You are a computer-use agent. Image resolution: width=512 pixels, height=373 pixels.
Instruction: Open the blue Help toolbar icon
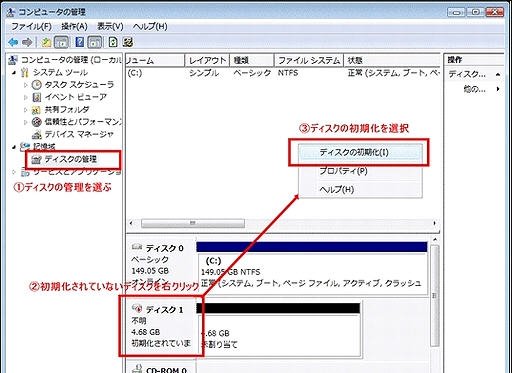tap(80, 42)
